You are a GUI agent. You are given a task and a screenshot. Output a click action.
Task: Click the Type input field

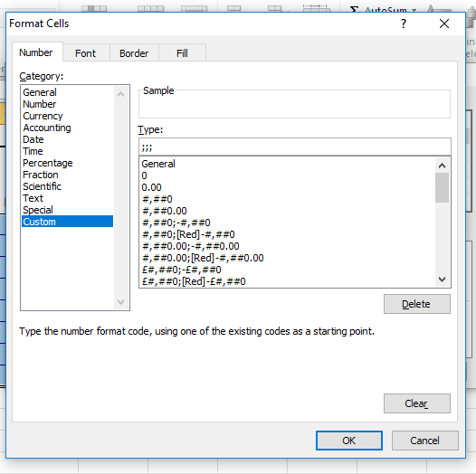295,147
